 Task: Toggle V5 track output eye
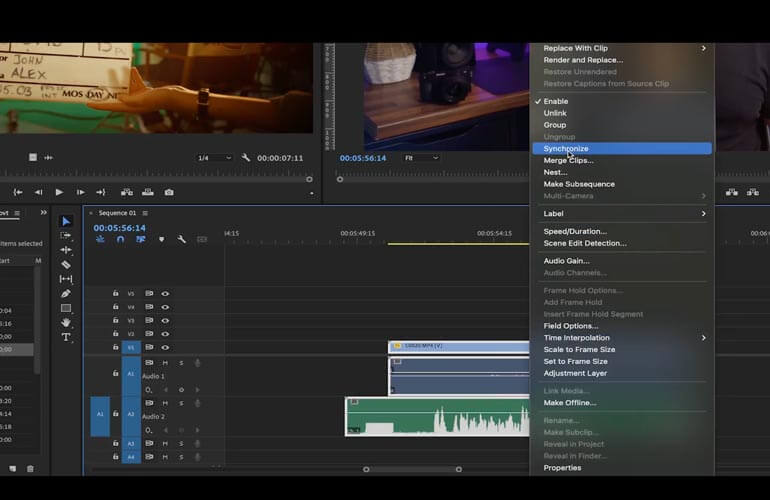165,294
